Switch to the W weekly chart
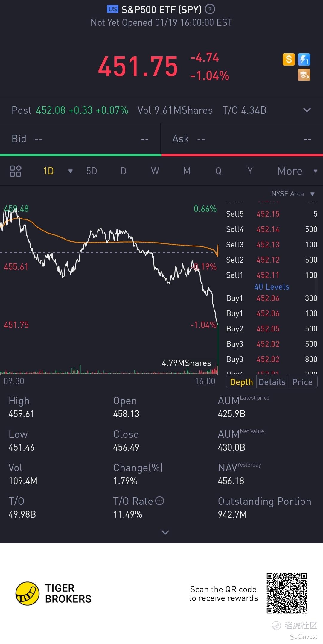The image size is (323, 644). click(155, 171)
